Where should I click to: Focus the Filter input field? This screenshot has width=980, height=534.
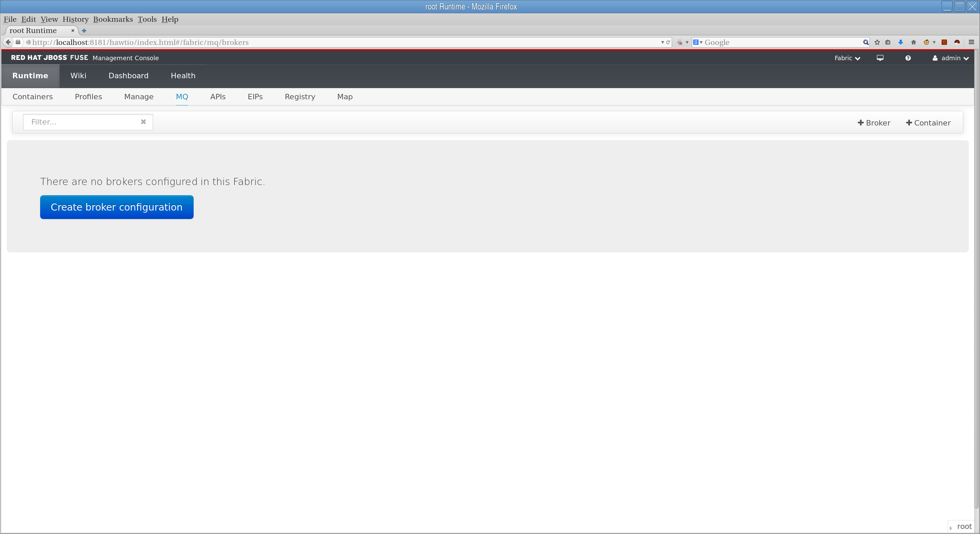point(82,122)
